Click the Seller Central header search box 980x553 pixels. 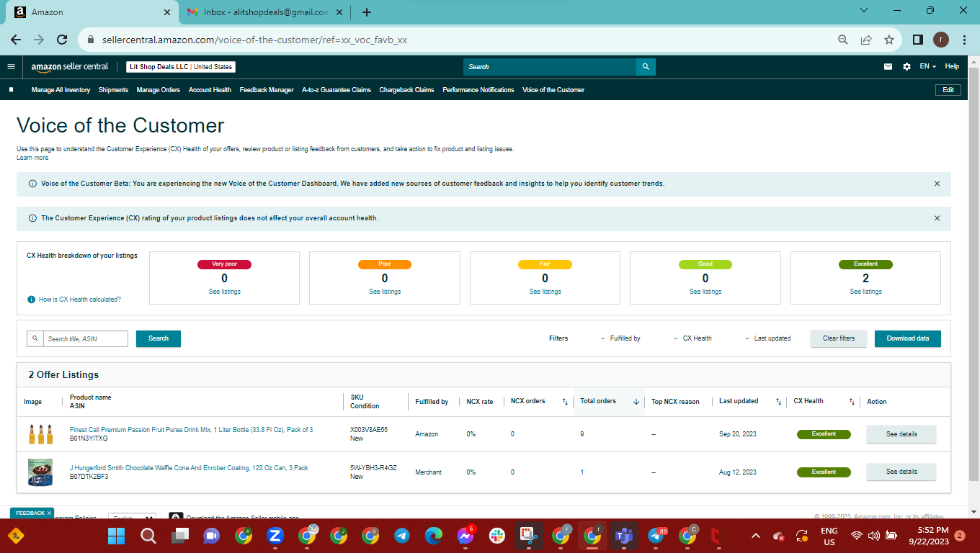pyautogui.click(x=550, y=67)
